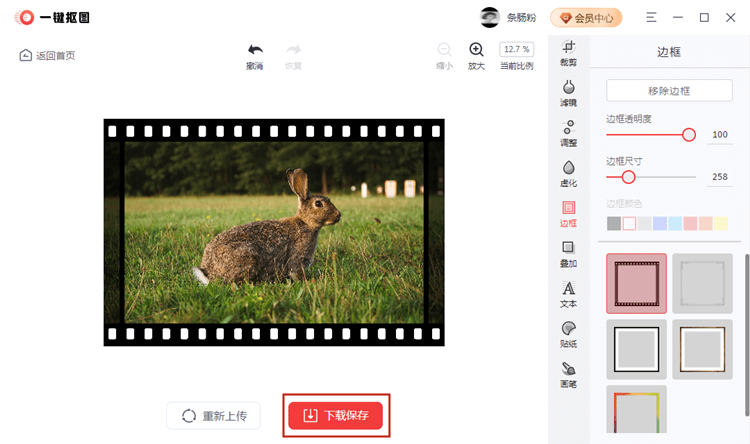Adjust the 边框透明度 opacity slider handle
The width and height of the screenshot is (750, 444).
689,135
